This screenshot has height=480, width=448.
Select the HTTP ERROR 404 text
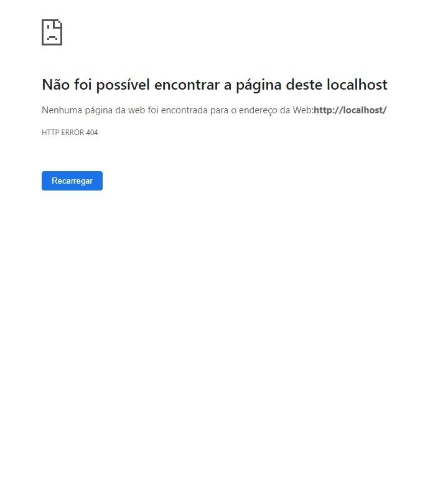[70, 133]
